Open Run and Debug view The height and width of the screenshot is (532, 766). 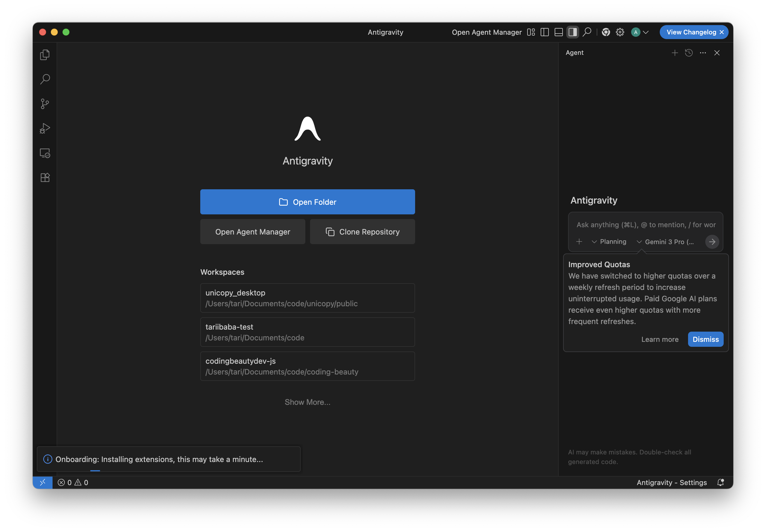coord(45,128)
